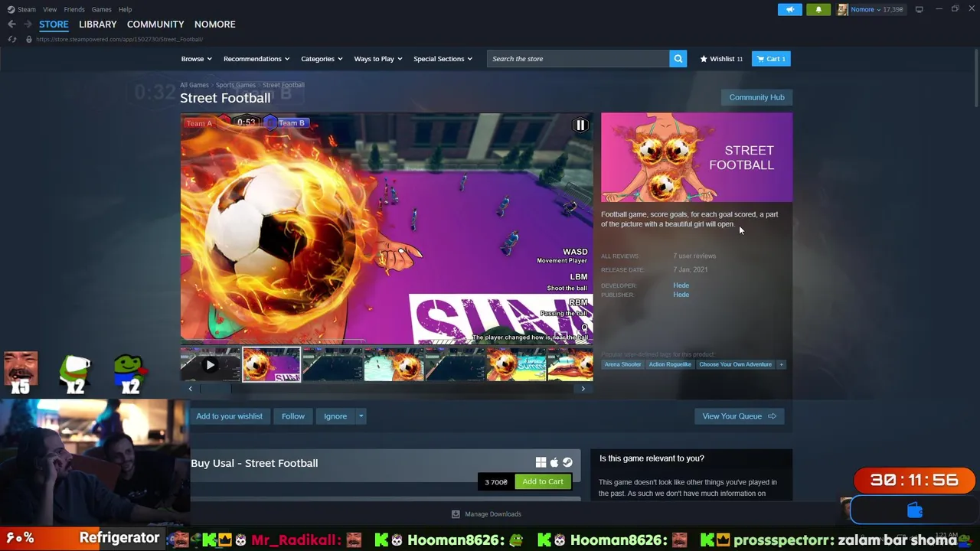The image size is (980, 551).
Task: Open the Arena Shooter tag
Action: tap(622, 364)
